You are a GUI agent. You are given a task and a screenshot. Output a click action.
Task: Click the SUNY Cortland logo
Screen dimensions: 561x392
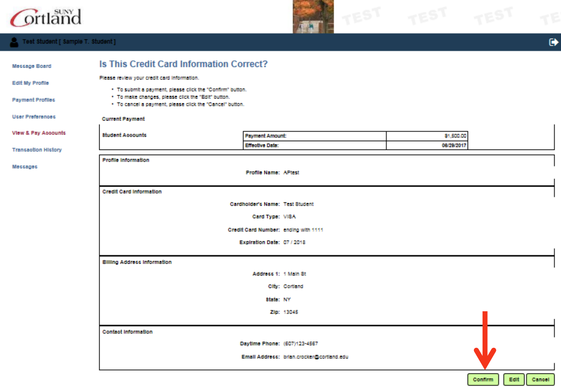pos(44,17)
